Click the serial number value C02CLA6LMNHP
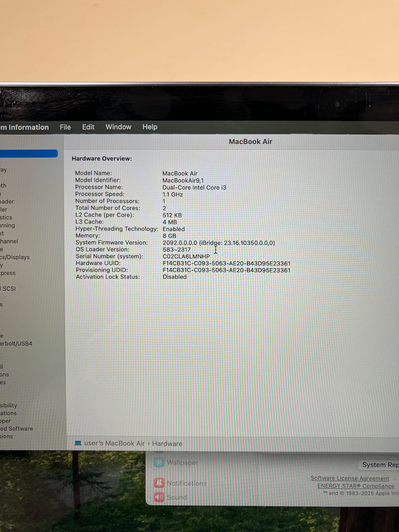The image size is (399, 532). click(186, 256)
